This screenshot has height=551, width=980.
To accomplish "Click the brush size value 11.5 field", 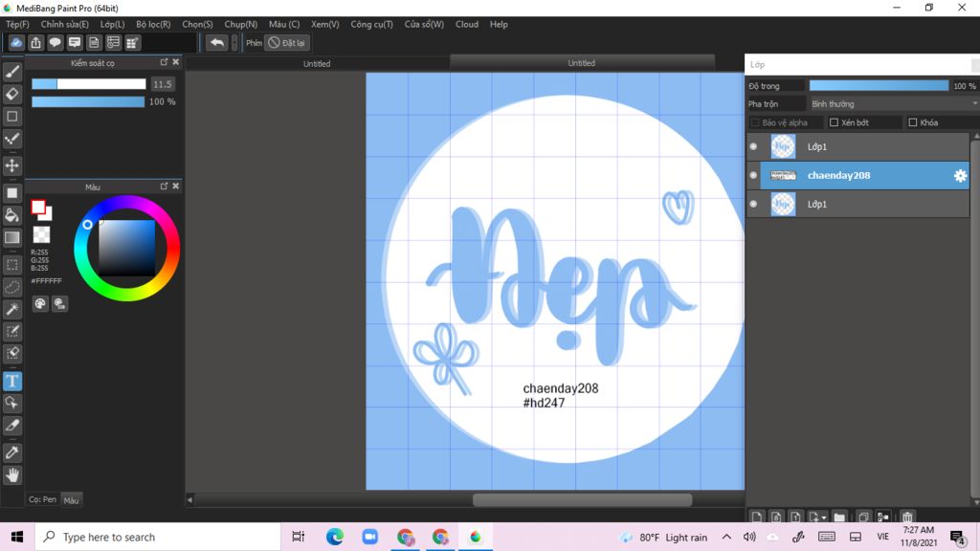I will (x=163, y=84).
